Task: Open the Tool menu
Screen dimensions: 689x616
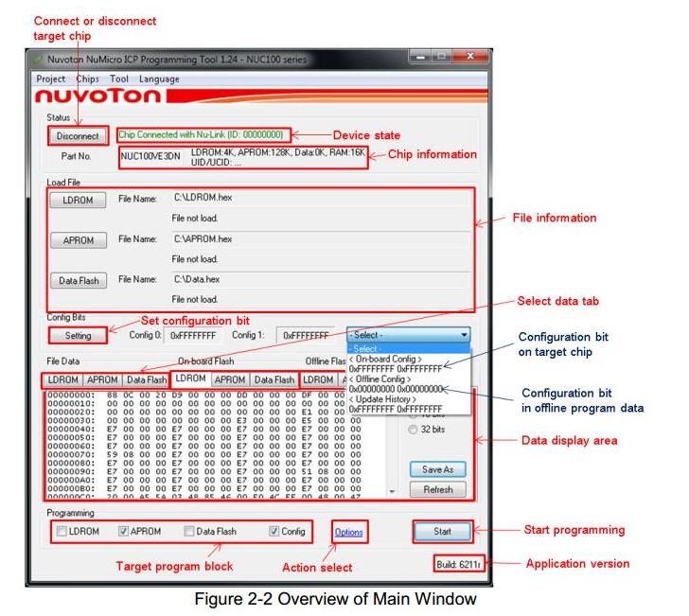Action: (x=118, y=79)
